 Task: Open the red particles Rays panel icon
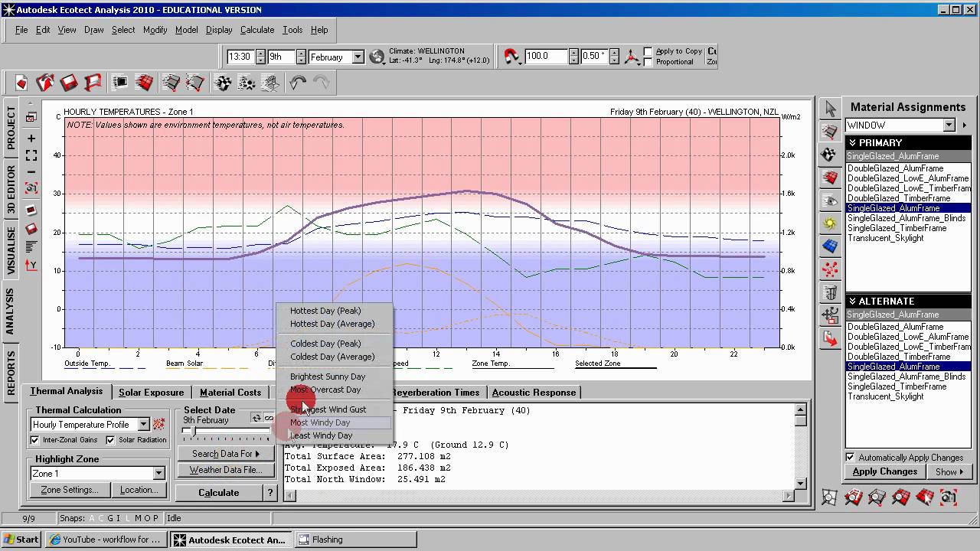(x=830, y=269)
